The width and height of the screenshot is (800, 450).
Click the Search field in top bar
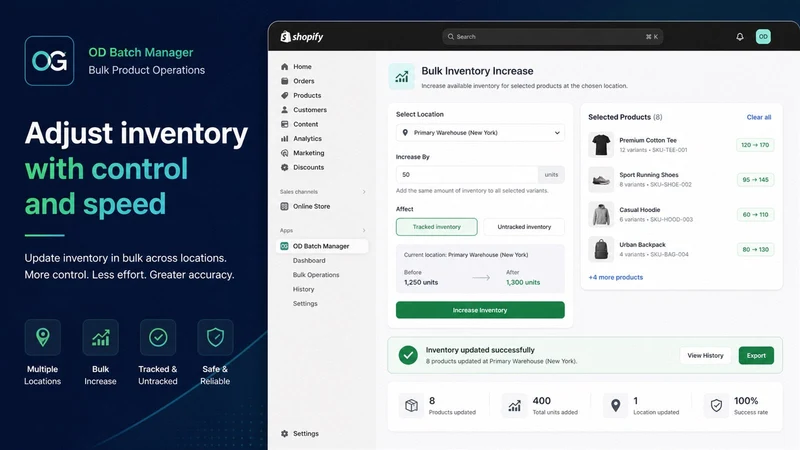(553, 37)
